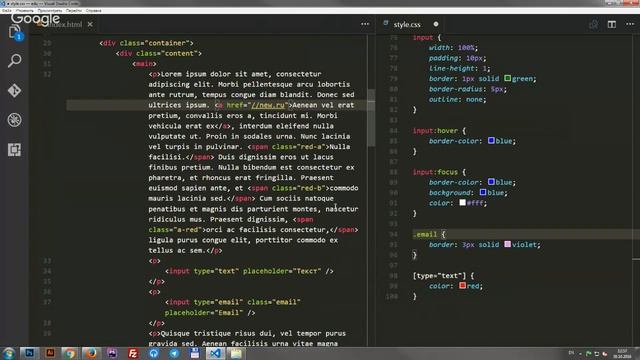Viewport: 640px width, 360px height.
Task: Open the Source Control (git) view
Action: point(14,90)
